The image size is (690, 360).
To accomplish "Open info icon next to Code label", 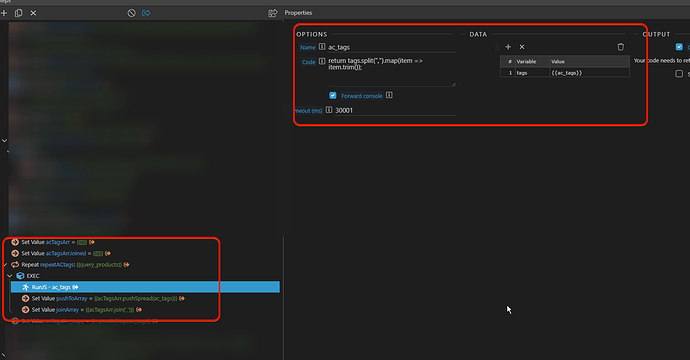I will point(322,61).
